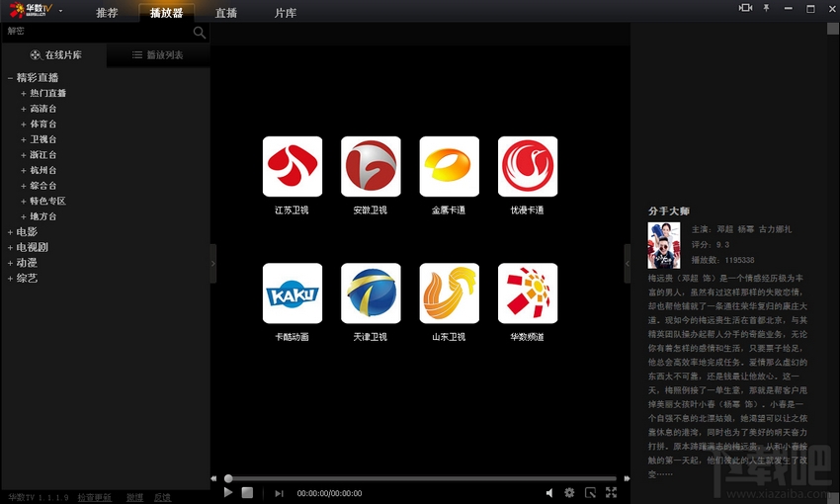Switch to the 直播 tab
Screen dimensions: 840x504
point(225,13)
